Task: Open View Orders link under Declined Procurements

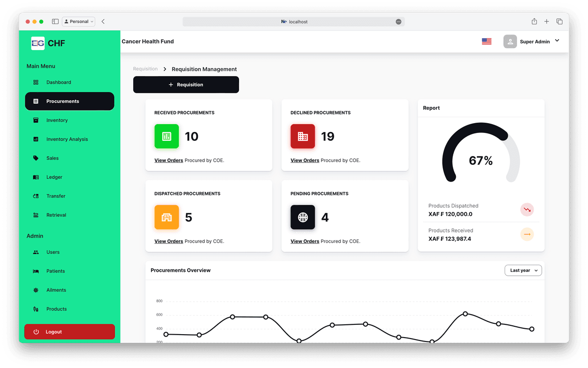Action: [x=305, y=160]
